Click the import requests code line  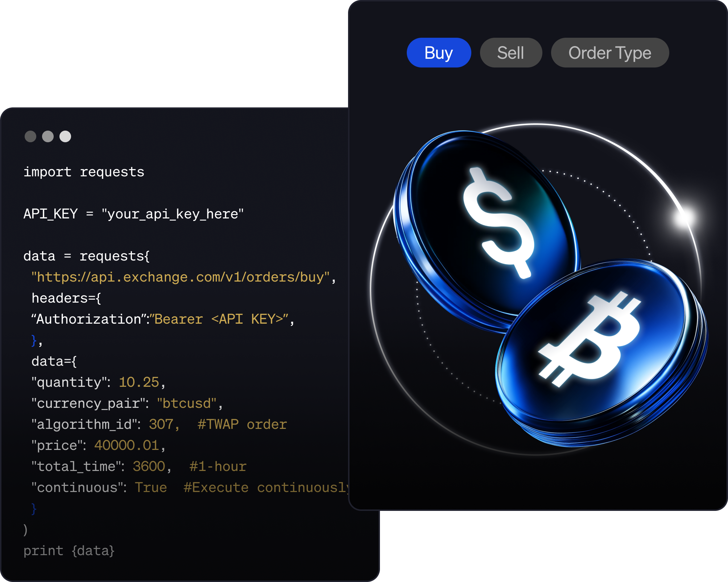[84, 172]
